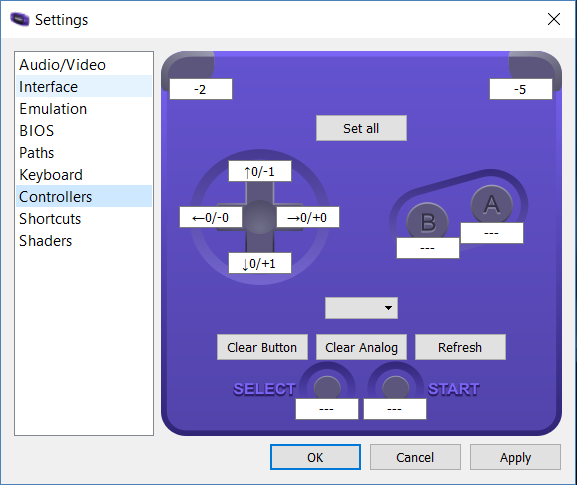The width and height of the screenshot is (577, 485).
Task: Click the B button graphic
Action: click(427, 220)
